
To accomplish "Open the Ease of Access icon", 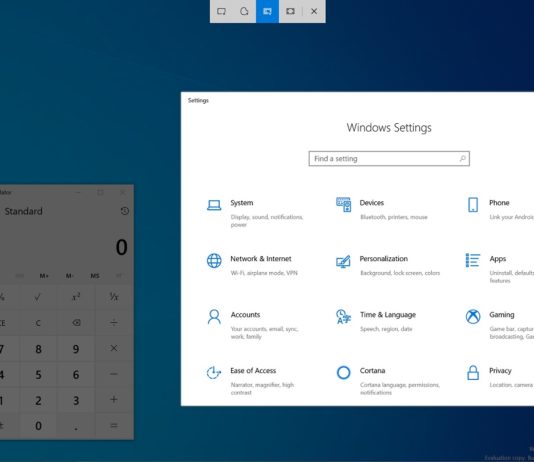I will click(214, 372).
